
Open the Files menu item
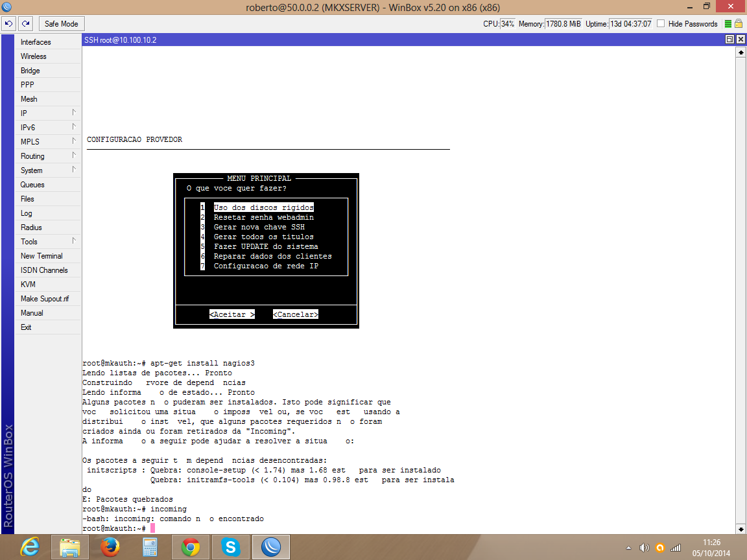[47, 199]
